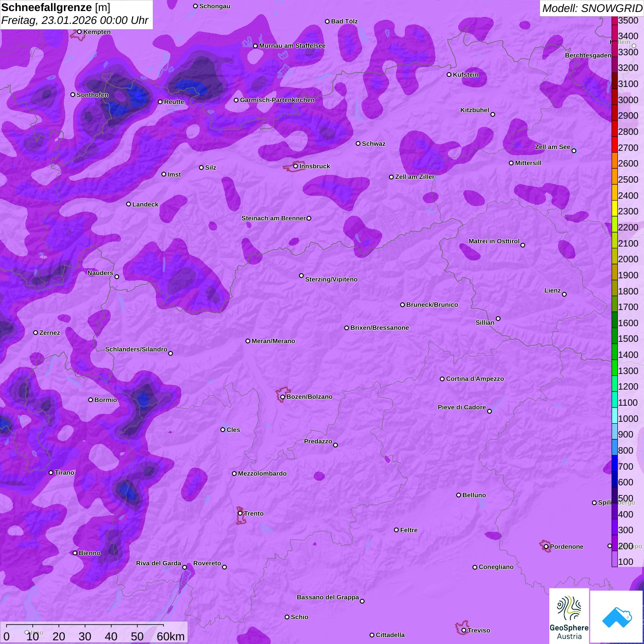This screenshot has height=644, width=644.
Task: Click the Steinach am Brenner label
Action: [274, 218]
